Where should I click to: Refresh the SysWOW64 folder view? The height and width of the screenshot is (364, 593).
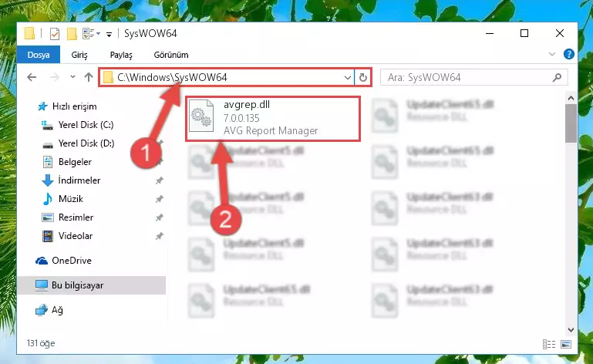coord(362,78)
